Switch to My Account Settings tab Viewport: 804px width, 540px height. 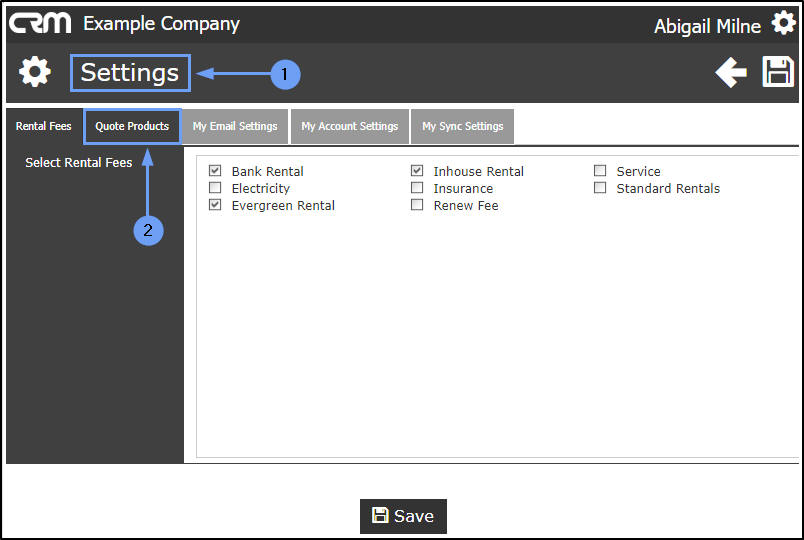pos(350,127)
